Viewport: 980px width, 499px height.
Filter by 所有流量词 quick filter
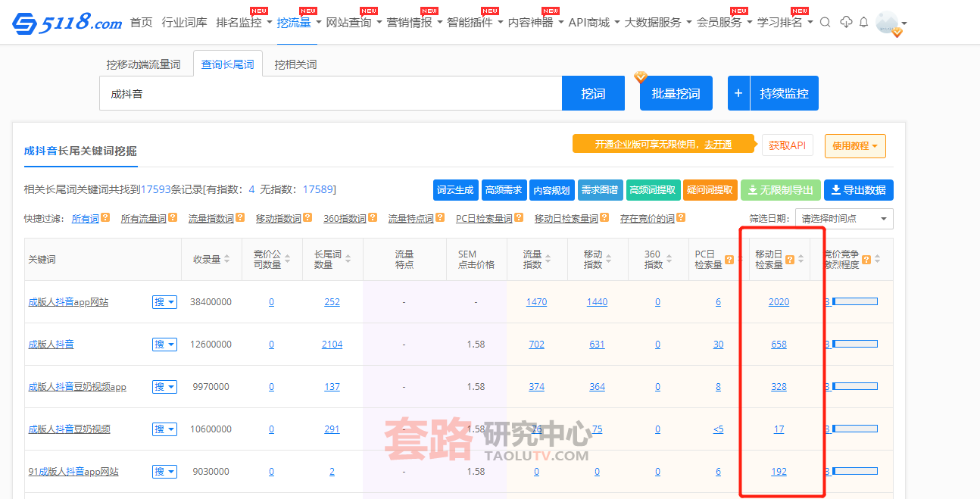pos(143,218)
